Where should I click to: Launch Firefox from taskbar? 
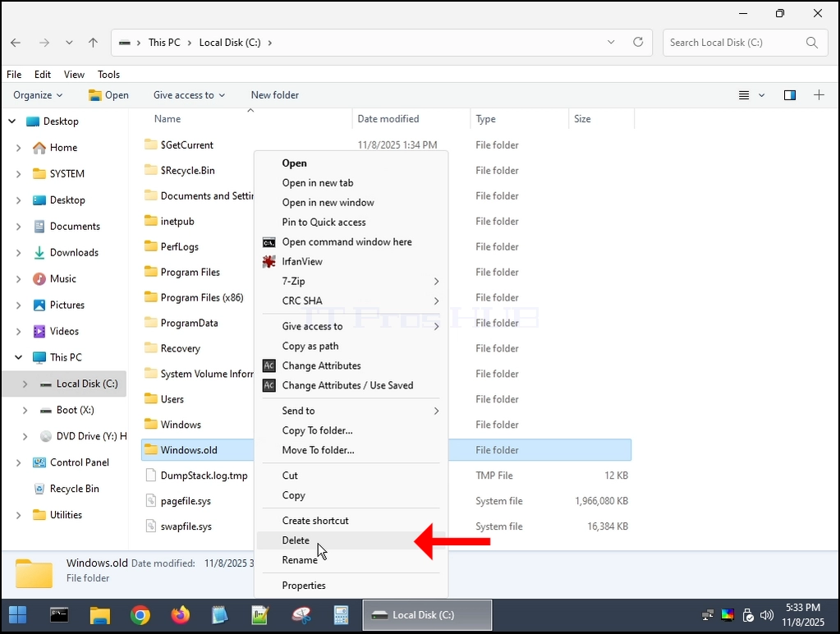click(x=181, y=615)
